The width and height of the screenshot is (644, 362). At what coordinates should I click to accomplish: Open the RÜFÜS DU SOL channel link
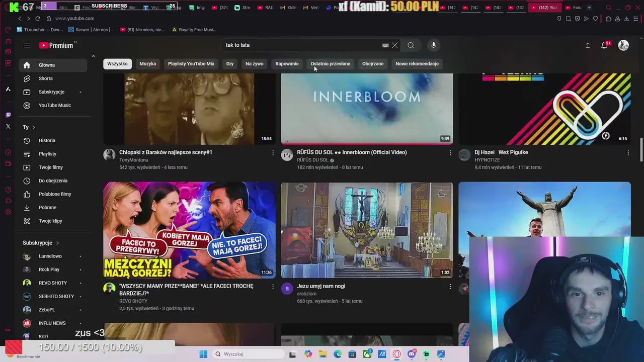tap(312, 160)
